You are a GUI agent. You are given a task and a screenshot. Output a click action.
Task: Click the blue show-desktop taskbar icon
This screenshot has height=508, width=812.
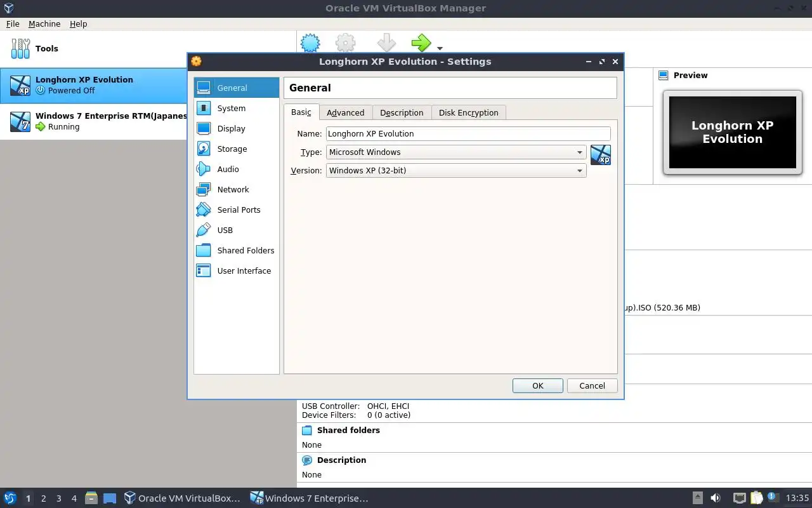tap(110, 498)
